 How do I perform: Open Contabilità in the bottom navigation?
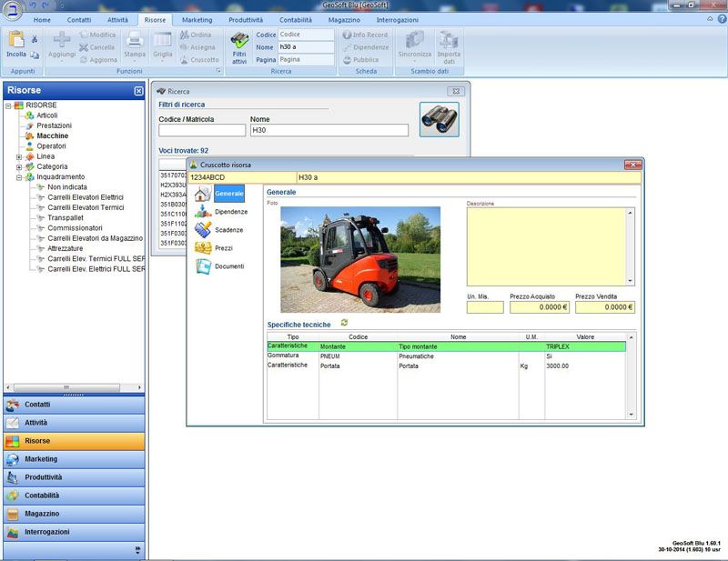point(74,496)
